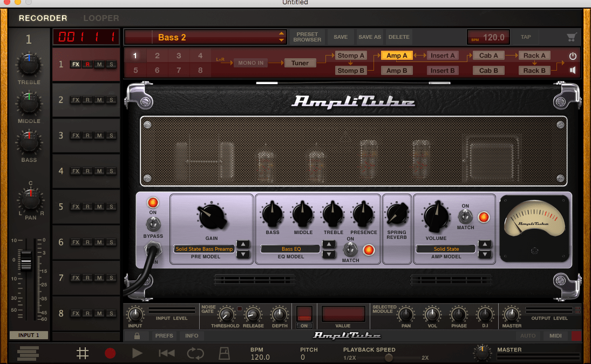Click the Save As button

[370, 37]
